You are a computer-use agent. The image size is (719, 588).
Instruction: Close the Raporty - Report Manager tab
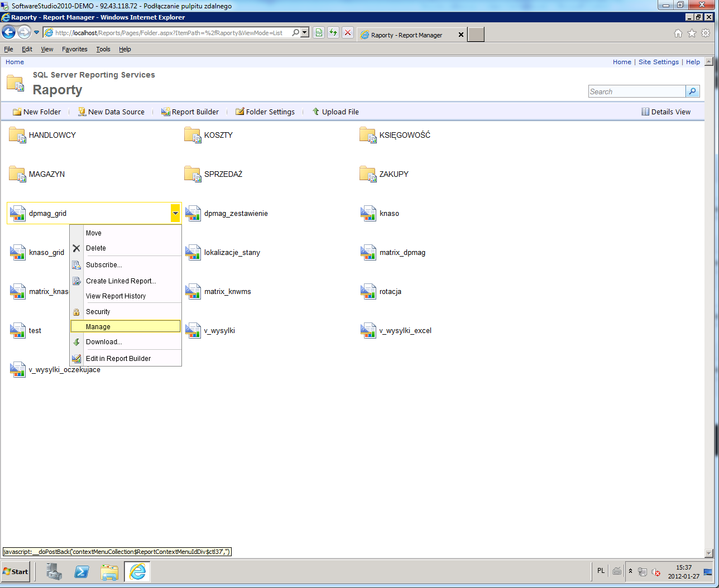coord(461,35)
